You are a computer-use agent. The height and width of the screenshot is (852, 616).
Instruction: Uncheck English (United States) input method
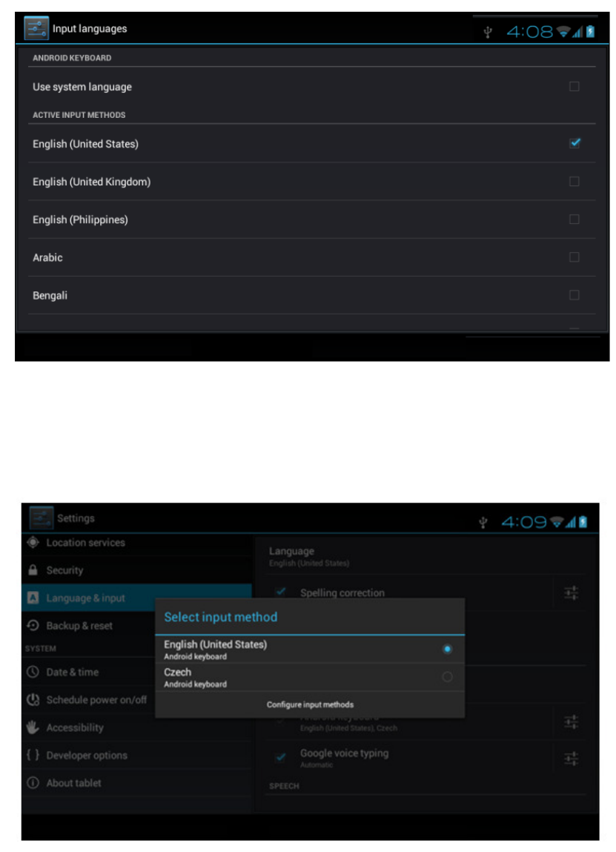click(574, 143)
